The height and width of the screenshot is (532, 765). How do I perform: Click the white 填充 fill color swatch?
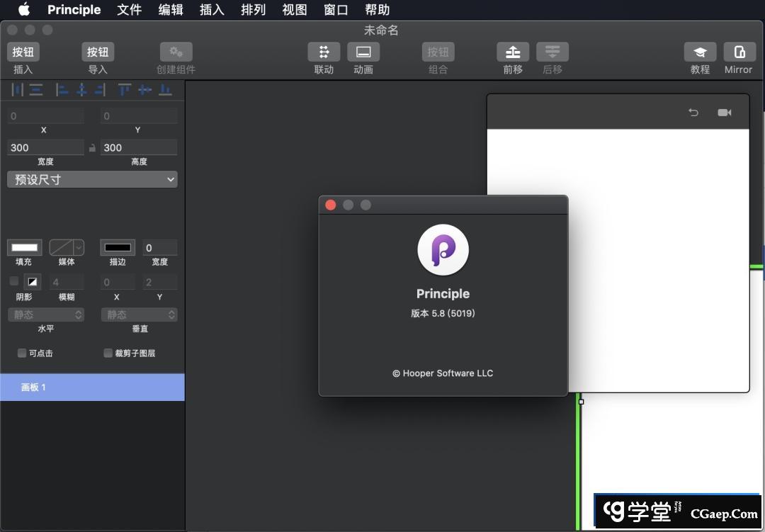tap(24, 247)
